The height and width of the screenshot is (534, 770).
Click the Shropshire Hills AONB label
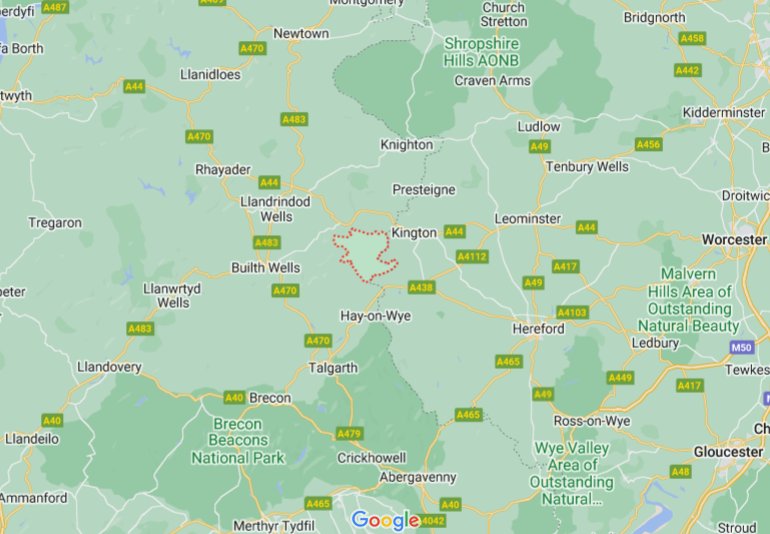[x=481, y=52]
